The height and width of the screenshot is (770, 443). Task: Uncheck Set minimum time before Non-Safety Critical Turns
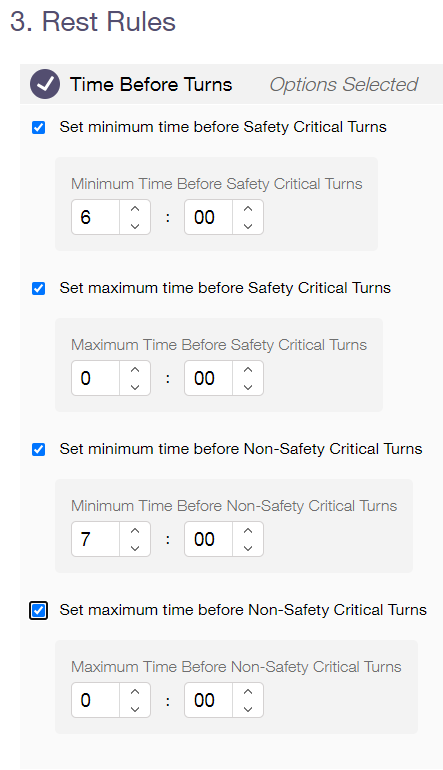(38, 449)
